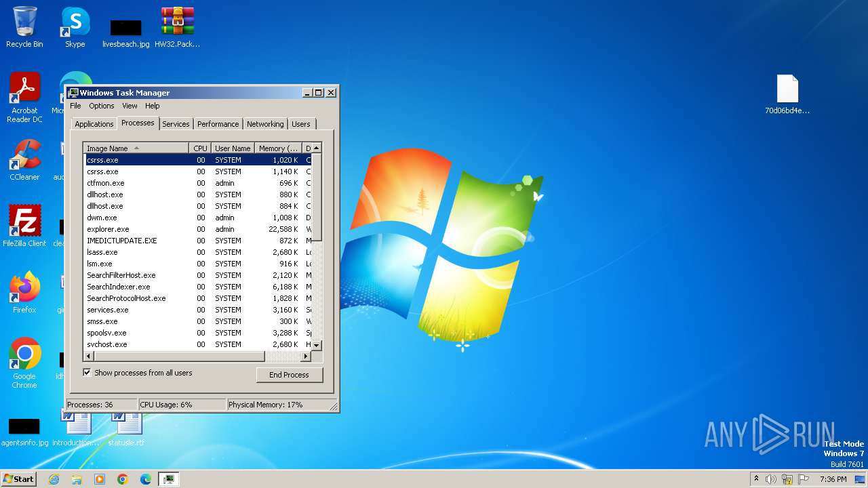
Task: Select the 70d06bd4e file on desktop
Action: pos(787,95)
